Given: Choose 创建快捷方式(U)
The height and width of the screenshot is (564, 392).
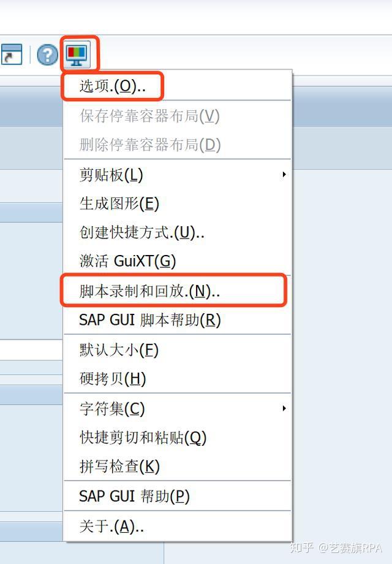Looking at the screenshot, I should (178, 232).
